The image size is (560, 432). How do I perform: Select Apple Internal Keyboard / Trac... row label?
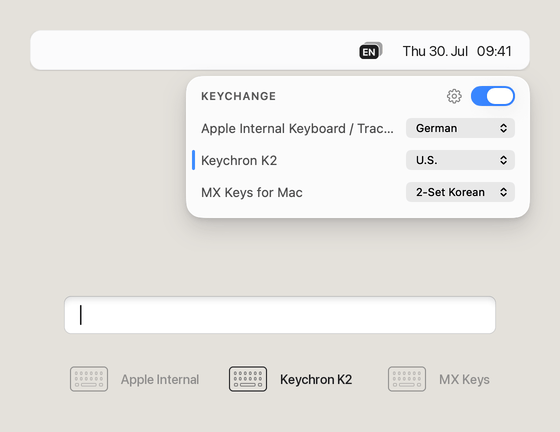pyautogui.click(x=297, y=129)
